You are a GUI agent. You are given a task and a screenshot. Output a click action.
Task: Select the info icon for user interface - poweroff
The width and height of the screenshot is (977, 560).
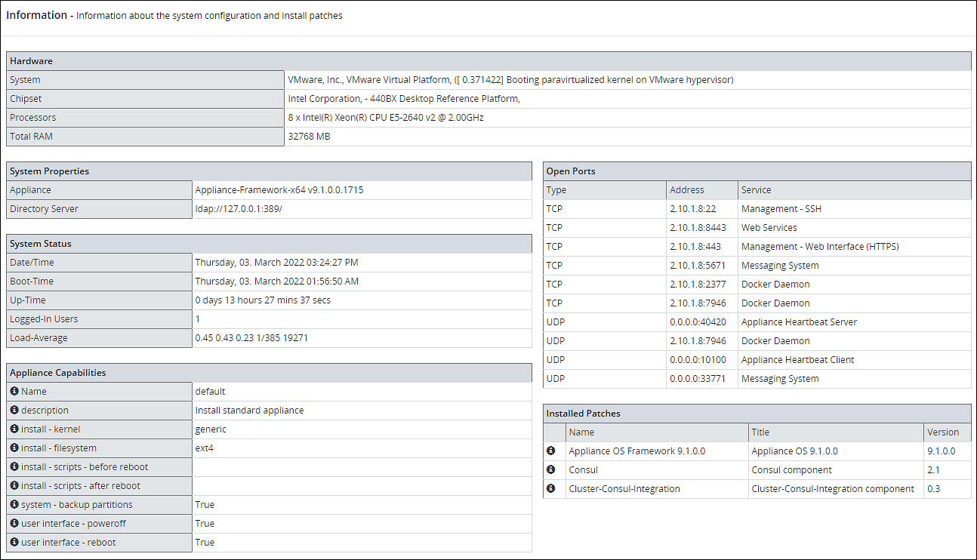(14, 523)
